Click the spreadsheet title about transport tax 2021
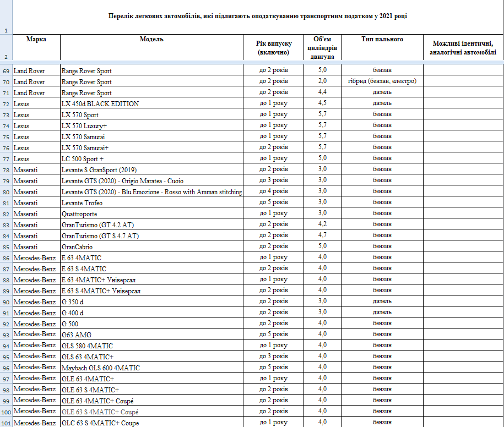 point(258,17)
